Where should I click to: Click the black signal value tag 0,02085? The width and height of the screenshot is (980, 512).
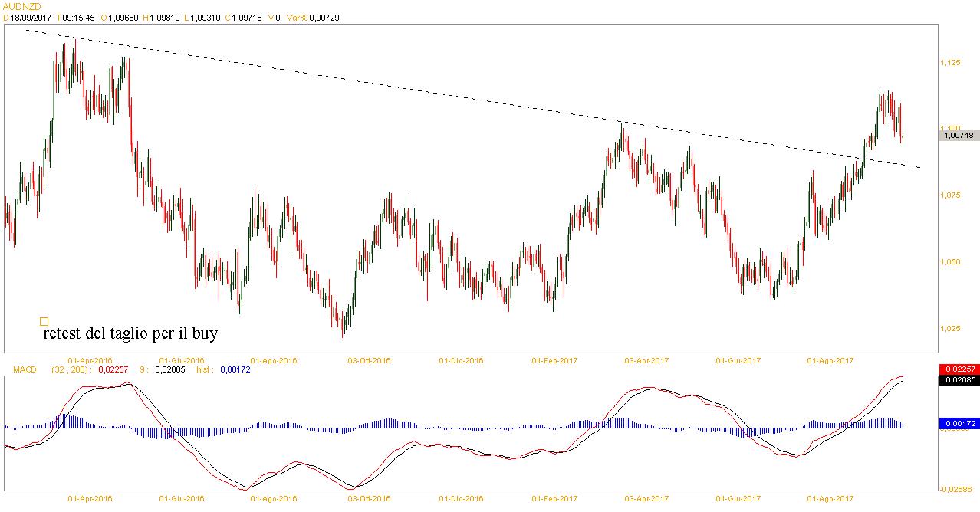(x=959, y=379)
